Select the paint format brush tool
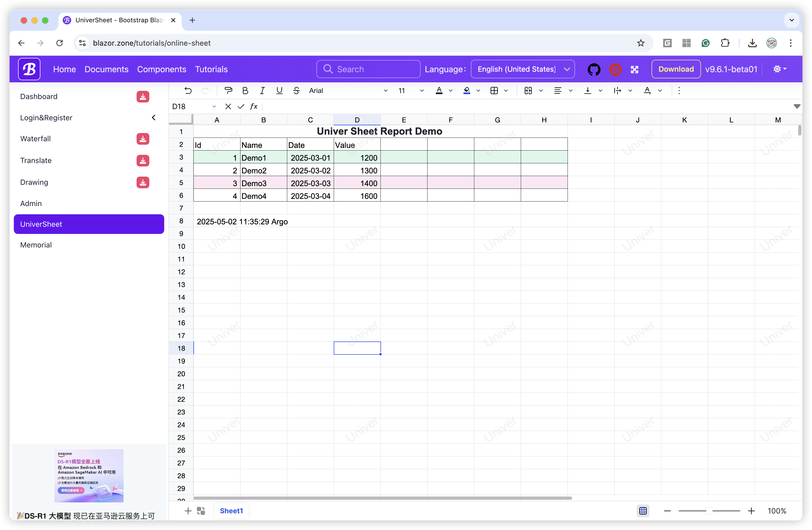The width and height of the screenshot is (812, 530). coord(228,90)
